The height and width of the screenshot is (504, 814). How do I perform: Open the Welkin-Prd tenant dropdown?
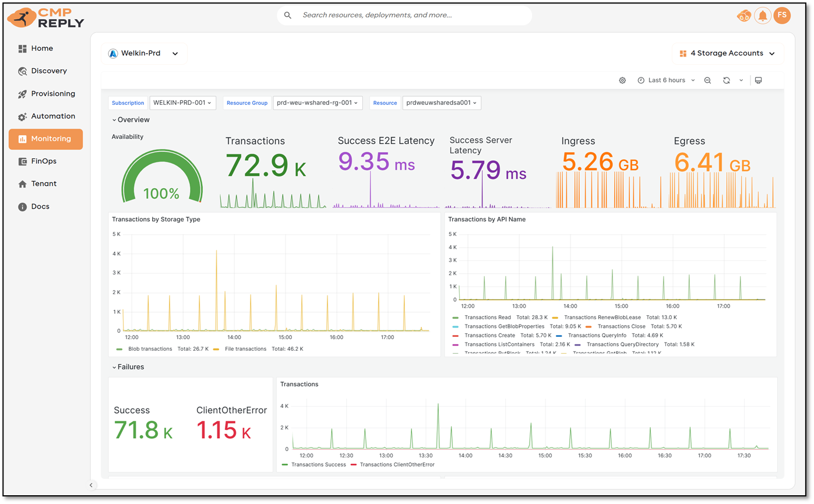[144, 54]
